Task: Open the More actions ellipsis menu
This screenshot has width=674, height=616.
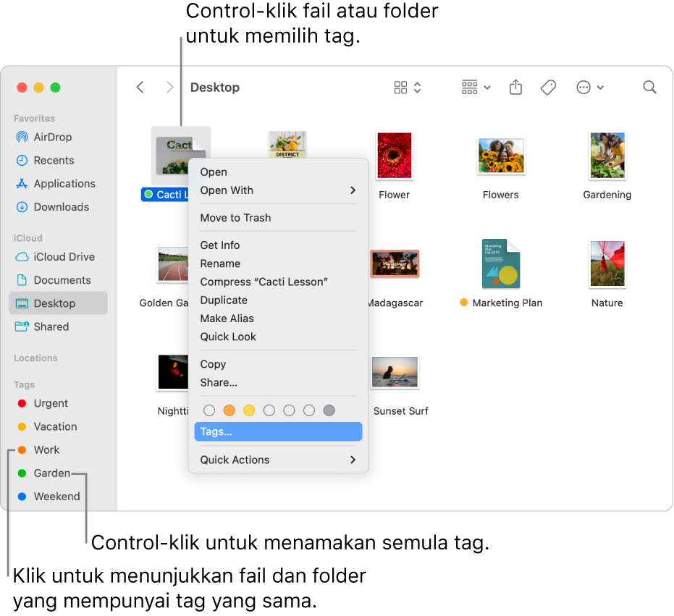Action: click(x=590, y=88)
